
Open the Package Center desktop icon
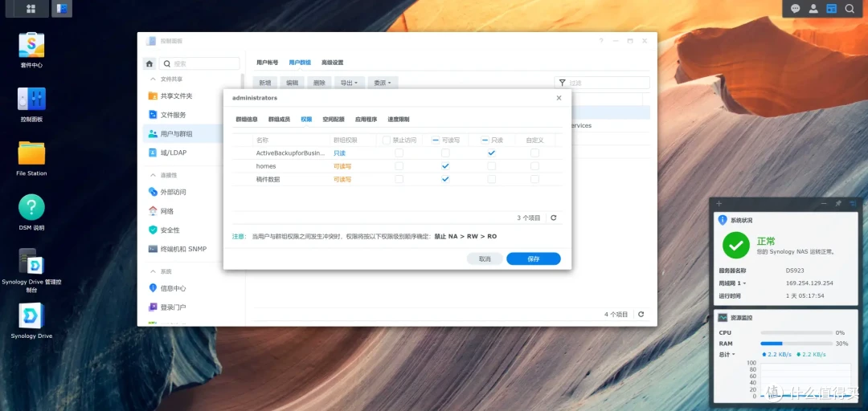pos(31,46)
